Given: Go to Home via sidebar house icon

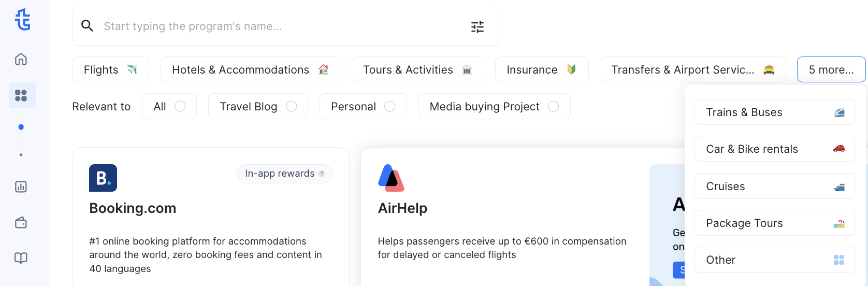Looking at the screenshot, I should pyautogui.click(x=21, y=59).
